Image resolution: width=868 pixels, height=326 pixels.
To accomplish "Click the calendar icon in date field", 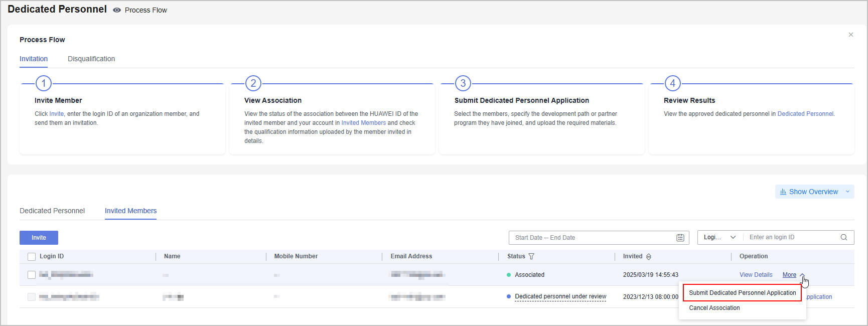I will pyautogui.click(x=680, y=238).
